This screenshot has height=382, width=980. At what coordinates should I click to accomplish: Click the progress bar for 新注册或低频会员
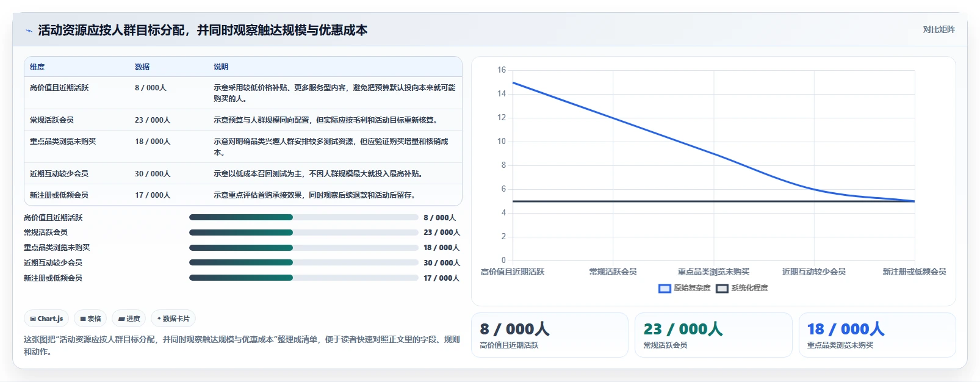(304, 278)
